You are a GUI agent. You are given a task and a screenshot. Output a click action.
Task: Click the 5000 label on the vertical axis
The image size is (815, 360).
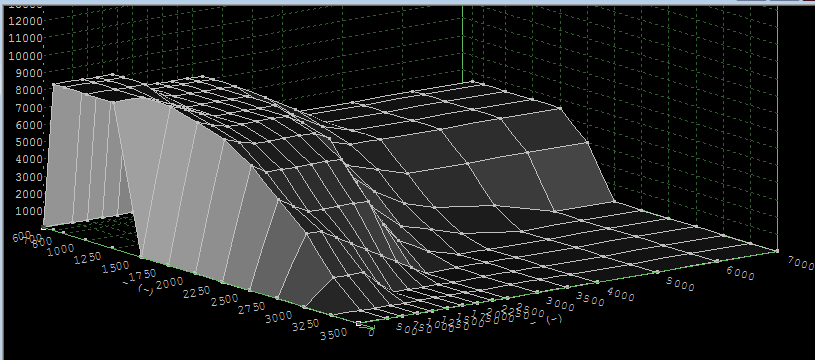[x=26, y=142]
